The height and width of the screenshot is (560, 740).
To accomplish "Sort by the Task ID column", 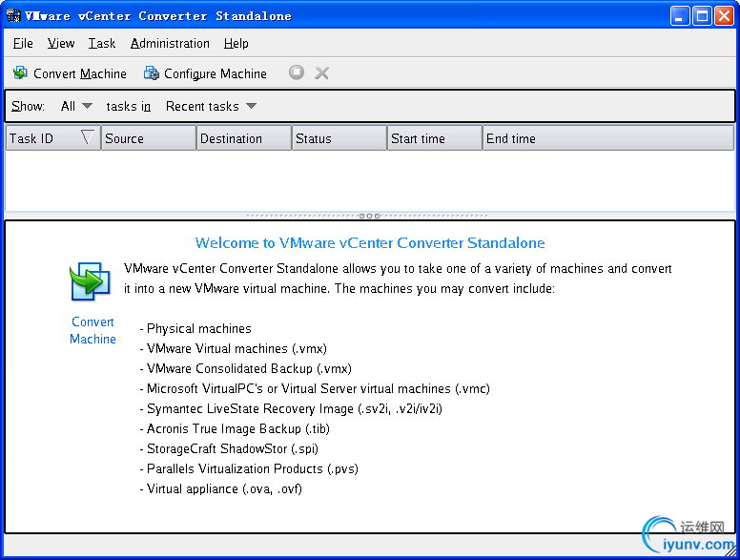I will [x=52, y=138].
